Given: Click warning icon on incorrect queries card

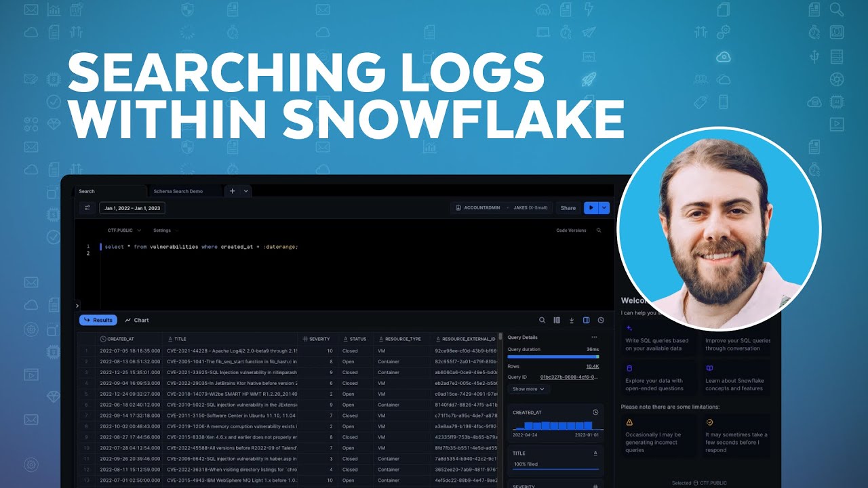Looking at the screenshot, I should pos(629,422).
